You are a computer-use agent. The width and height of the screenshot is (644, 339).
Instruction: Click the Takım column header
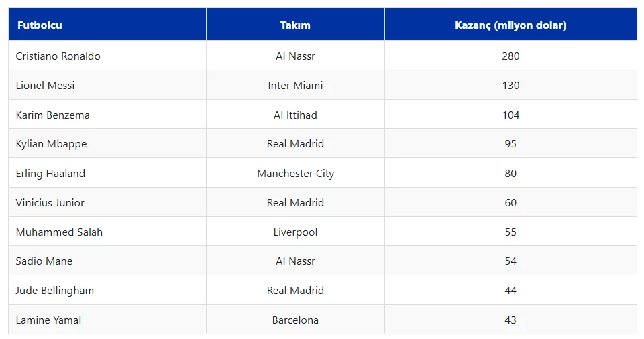tap(295, 25)
